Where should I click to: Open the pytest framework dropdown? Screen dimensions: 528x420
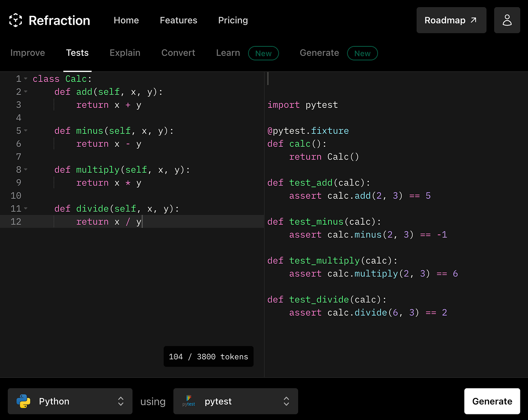click(236, 402)
